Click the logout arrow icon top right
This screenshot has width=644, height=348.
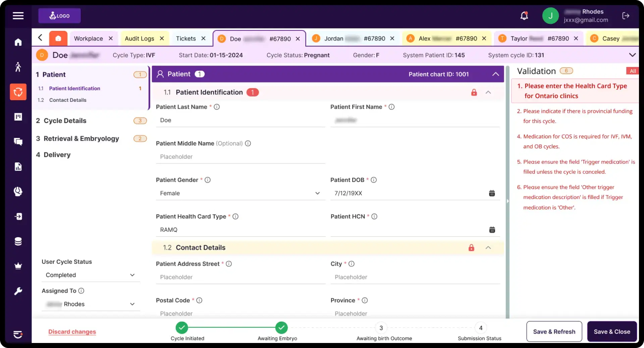click(626, 16)
